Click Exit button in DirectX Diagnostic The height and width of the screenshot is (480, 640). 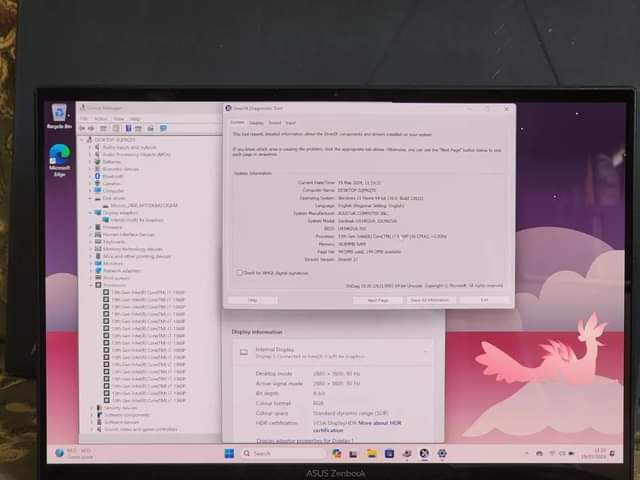pyautogui.click(x=484, y=300)
